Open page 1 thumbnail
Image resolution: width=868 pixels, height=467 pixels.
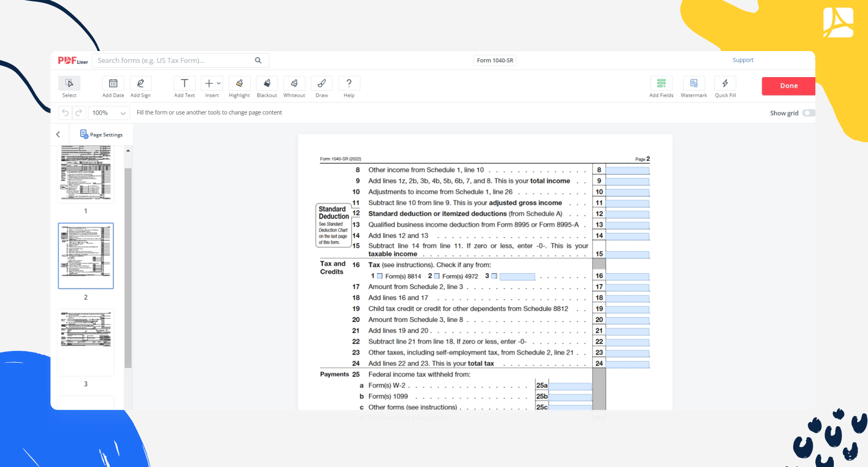click(86, 174)
